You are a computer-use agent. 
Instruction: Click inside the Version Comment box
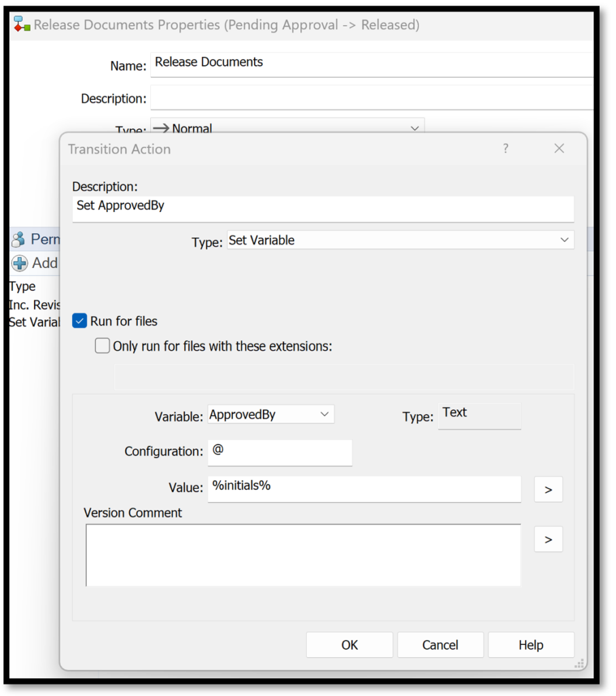(x=302, y=554)
